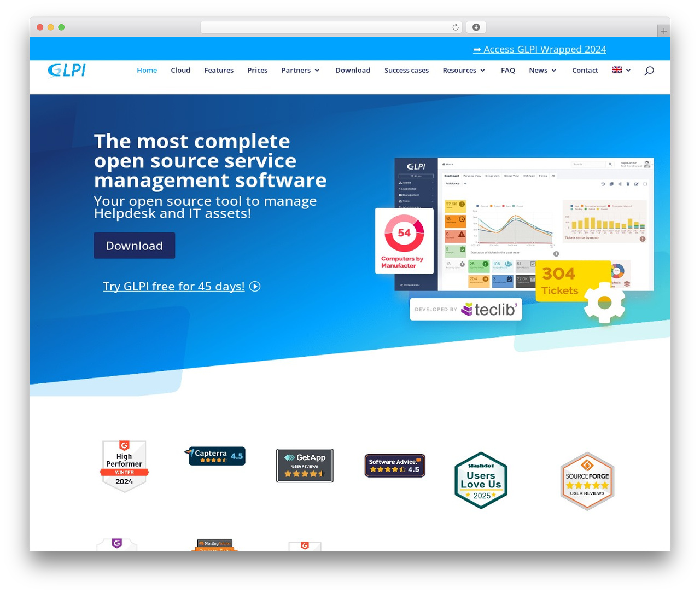This screenshot has height=593, width=700.
Task: Click the Teclib developer logo badge
Action: click(465, 309)
